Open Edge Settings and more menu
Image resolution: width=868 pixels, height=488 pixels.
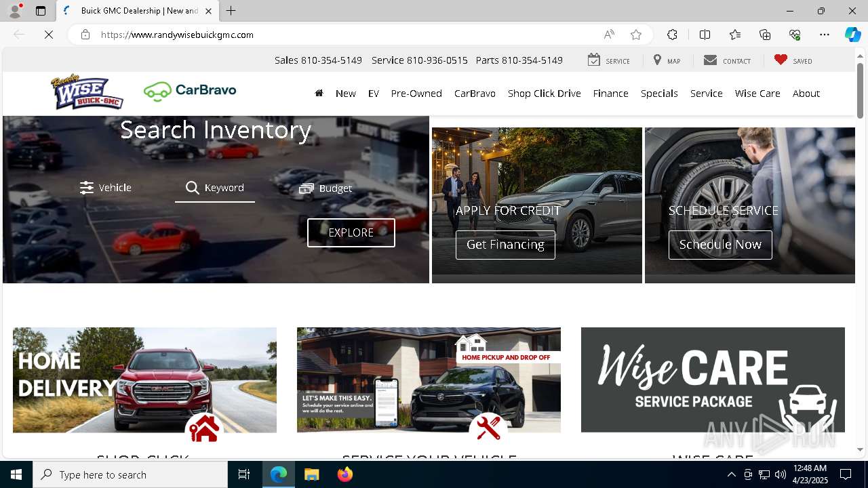point(825,35)
